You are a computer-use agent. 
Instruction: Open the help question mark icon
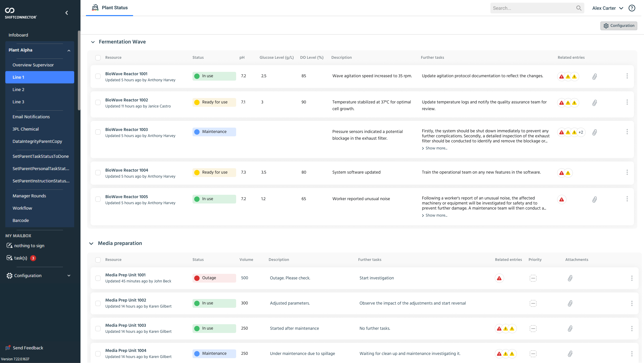coord(632,8)
